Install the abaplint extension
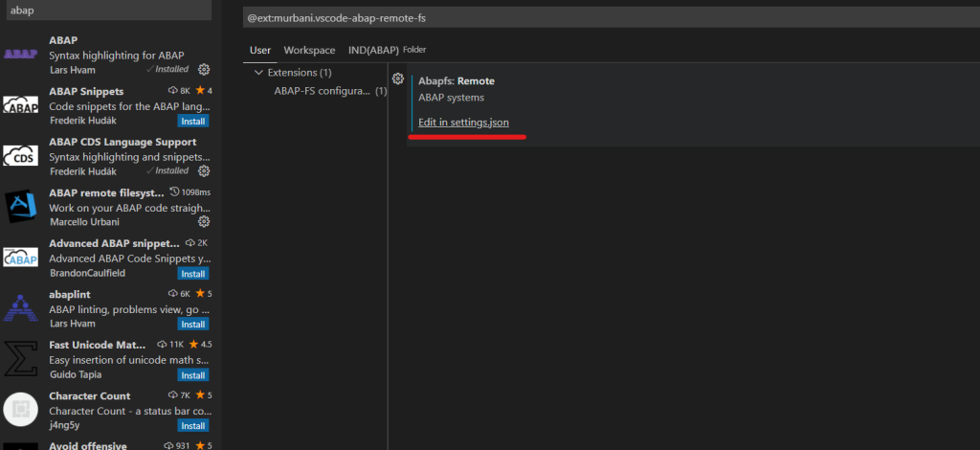 pos(193,325)
